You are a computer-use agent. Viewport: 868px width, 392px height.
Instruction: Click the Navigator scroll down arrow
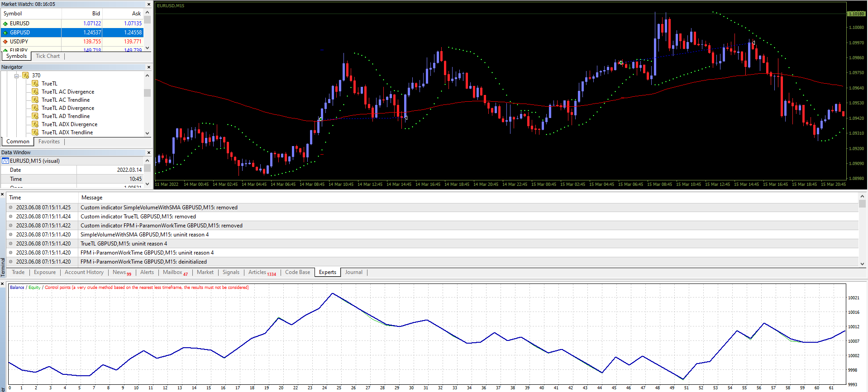click(147, 133)
